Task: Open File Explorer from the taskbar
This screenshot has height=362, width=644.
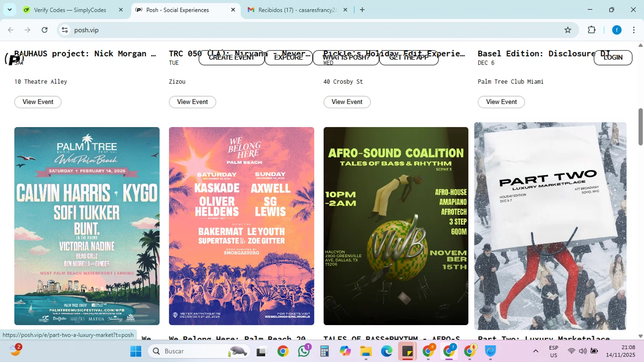Action: point(366,351)
